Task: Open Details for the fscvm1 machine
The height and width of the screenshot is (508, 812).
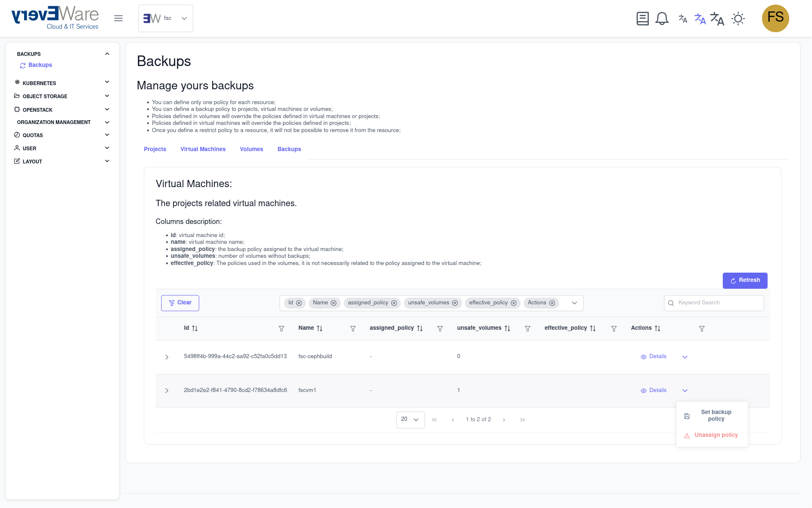Action: pos(653,390)
